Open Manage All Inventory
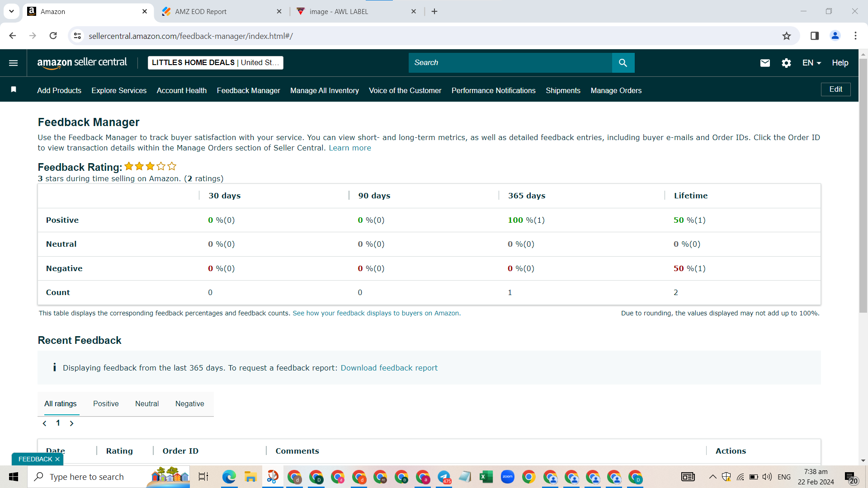The width and height of the screenshot is (868, 488). pos(325,90)
